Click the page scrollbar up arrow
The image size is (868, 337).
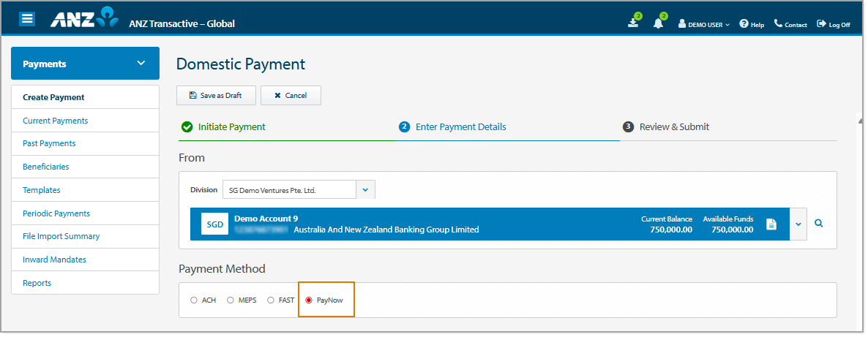click(x=860, y=120)
